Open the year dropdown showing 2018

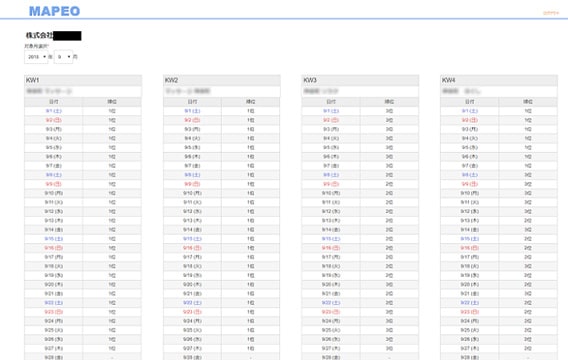pos(36,57)
